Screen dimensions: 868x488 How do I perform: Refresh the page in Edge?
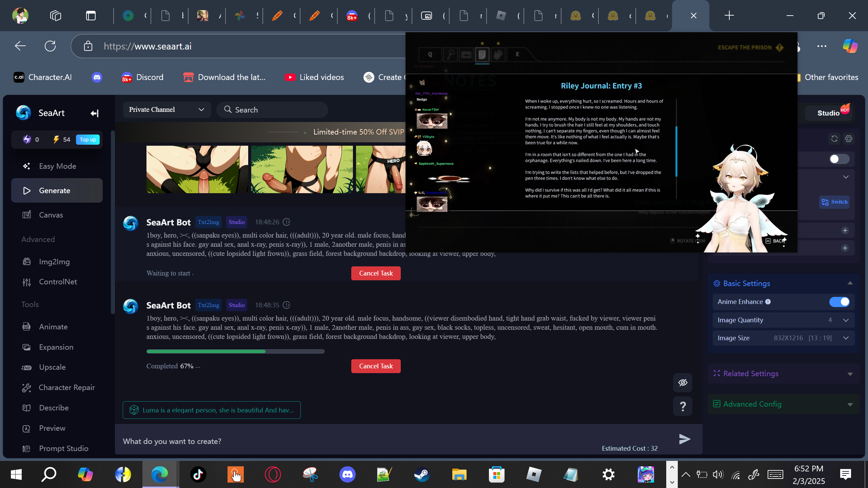click(x=50, y=46)
